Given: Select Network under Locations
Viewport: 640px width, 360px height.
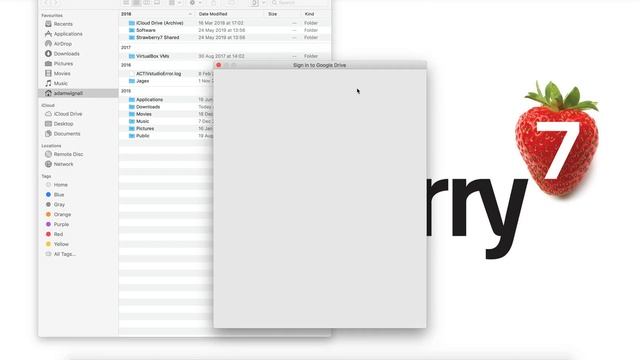Looking at the screenshot, I should tap(63, 164).
